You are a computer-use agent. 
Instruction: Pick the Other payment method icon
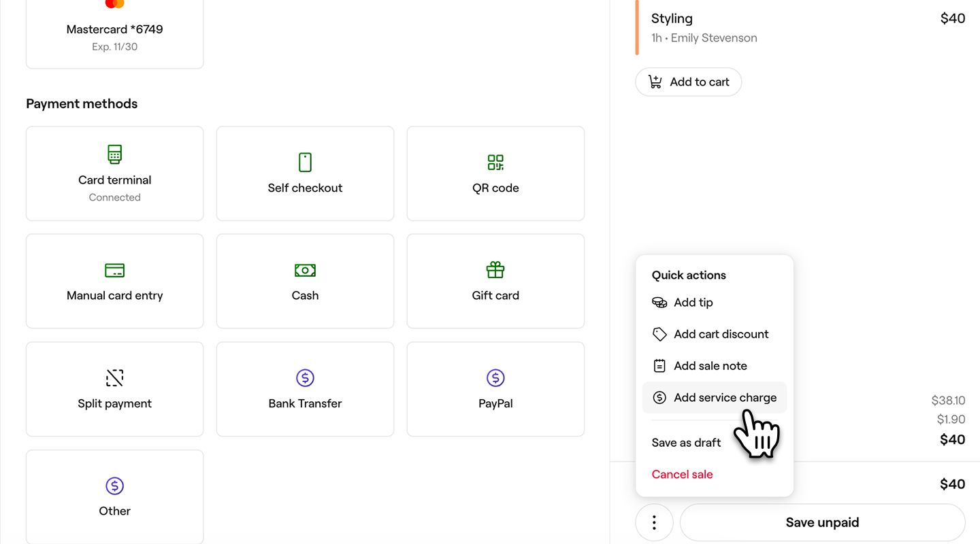click(114, 486)
